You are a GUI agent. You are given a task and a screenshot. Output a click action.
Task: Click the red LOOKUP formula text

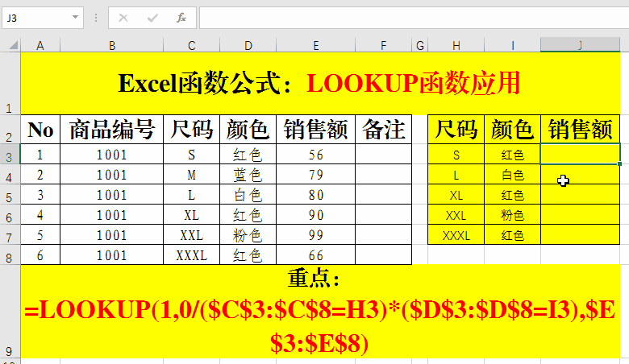(x=319, y=326)
